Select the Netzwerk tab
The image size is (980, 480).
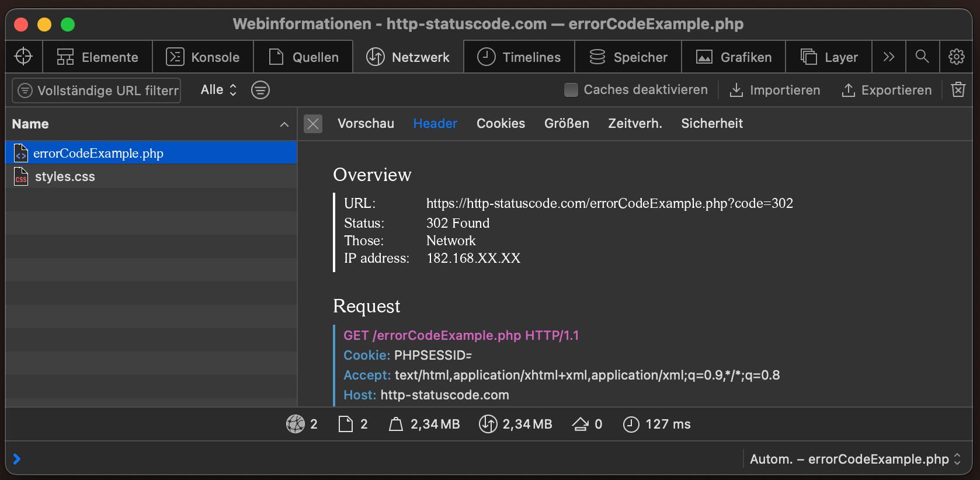408,57
